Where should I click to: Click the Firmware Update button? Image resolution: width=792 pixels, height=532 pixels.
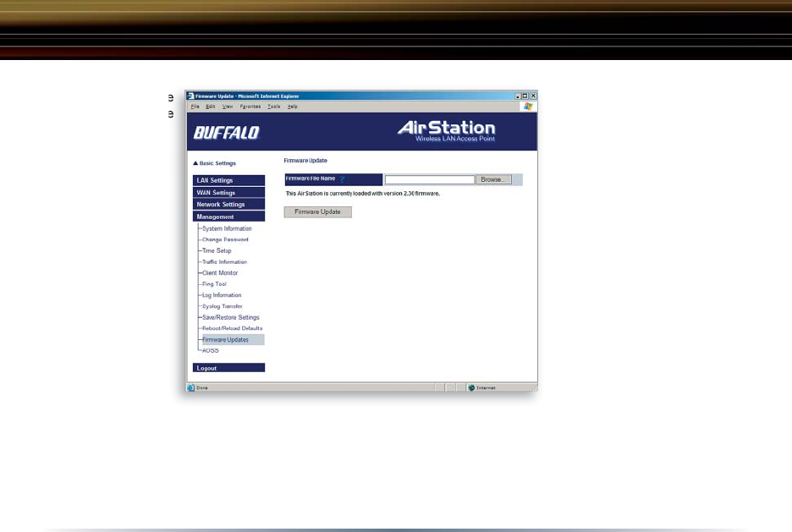tap(317, 211)
